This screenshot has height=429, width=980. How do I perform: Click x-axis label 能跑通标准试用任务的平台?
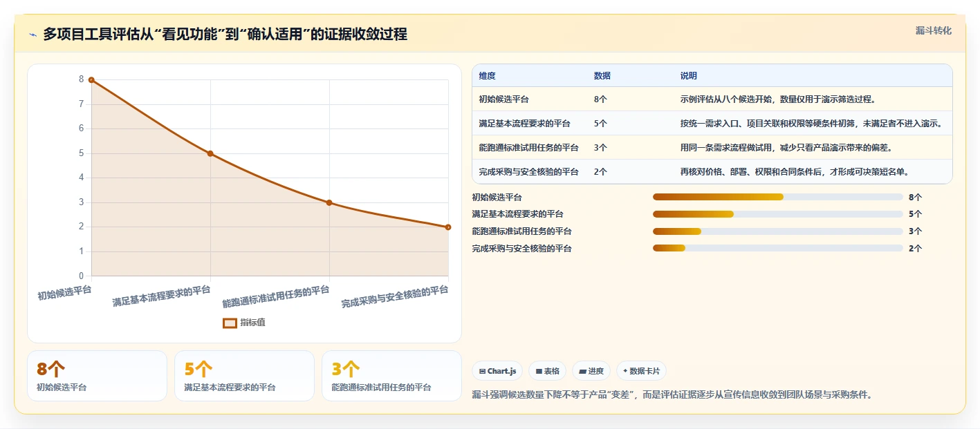pos(276,296)
